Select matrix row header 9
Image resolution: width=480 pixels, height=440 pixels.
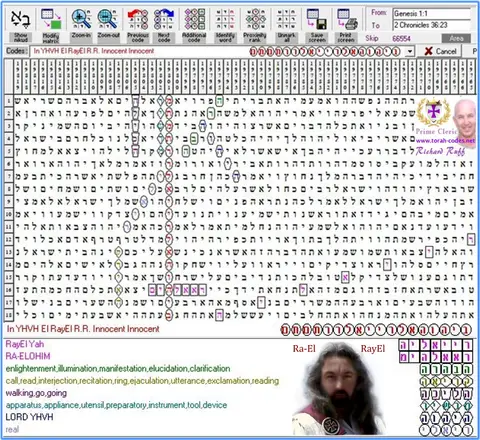9,201
